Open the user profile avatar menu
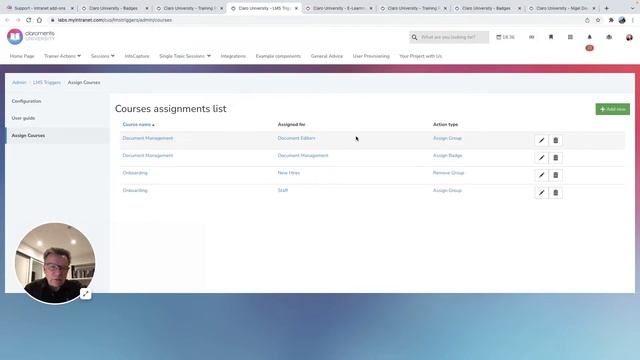Image resolution: width=640 pixels, height=360 pixels. (x=629, y=37)
